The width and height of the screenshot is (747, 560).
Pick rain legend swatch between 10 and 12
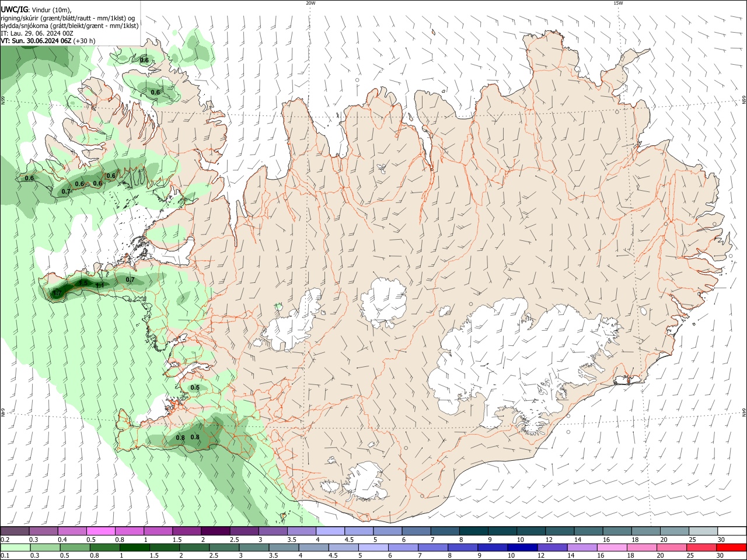[x=522, y=547]
